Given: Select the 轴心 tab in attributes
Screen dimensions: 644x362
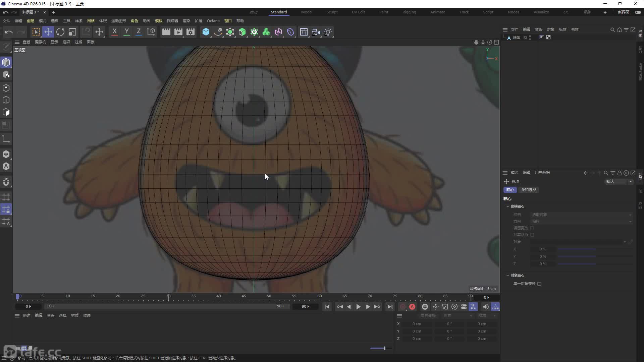Looking at the screenshot, I should click(x=510, y=190).
